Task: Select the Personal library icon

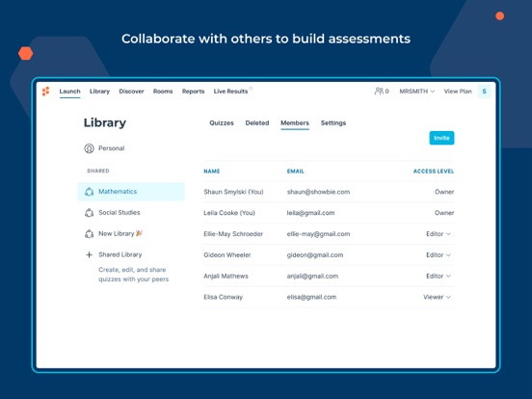Action: click(89, 148)
